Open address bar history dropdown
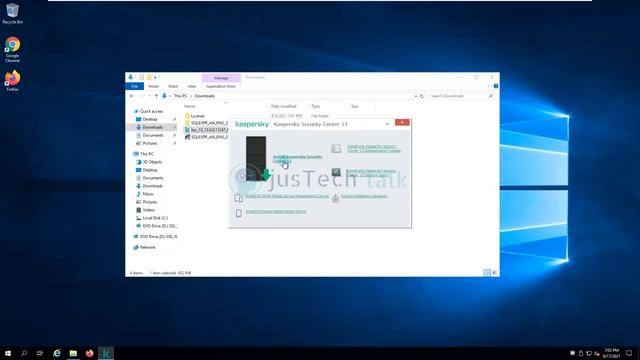Viewport: 640px width, 360px height. (x=416, y=96)
